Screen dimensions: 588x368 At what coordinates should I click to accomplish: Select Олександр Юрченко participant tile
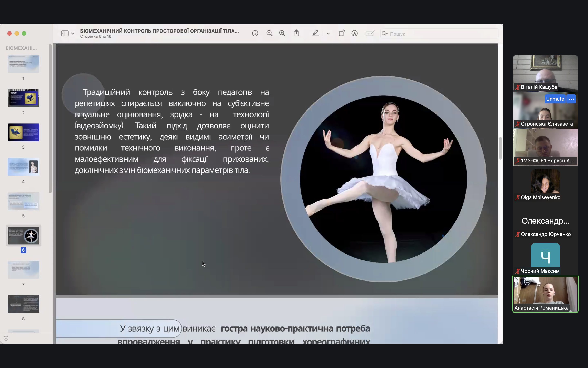pos(545,221)
